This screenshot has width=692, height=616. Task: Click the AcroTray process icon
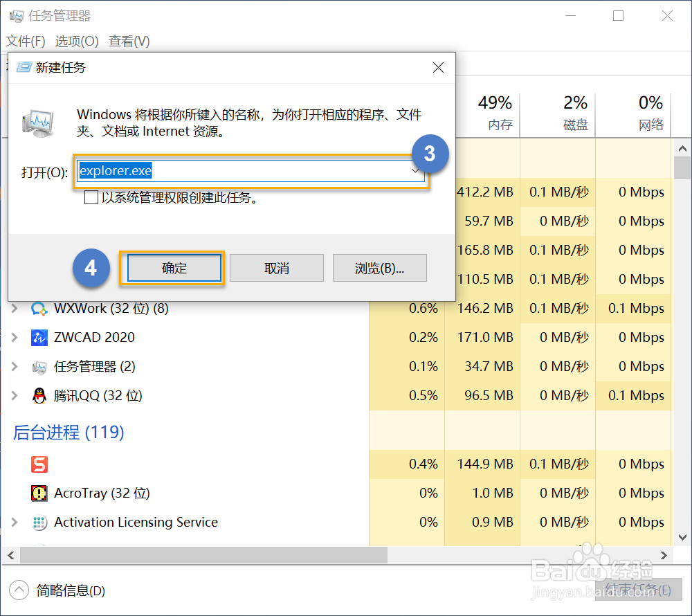tap(39, 493)
